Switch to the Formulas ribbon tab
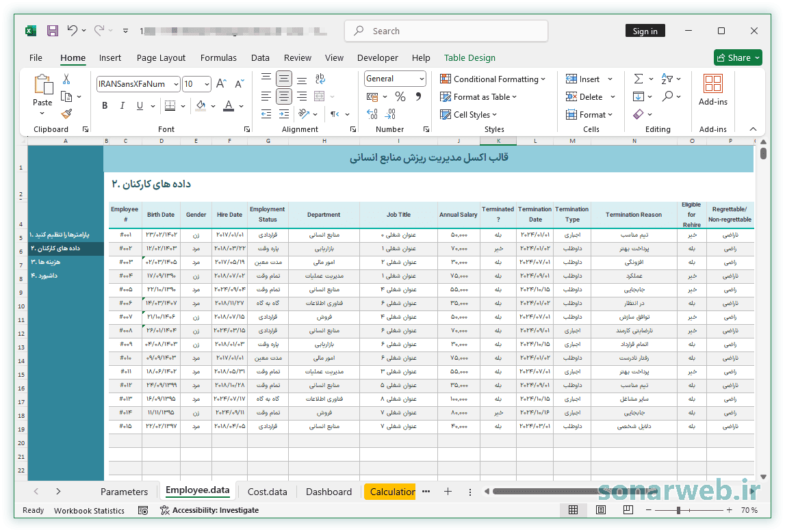Viewport: 785px width, 532px height. (218, 58)
